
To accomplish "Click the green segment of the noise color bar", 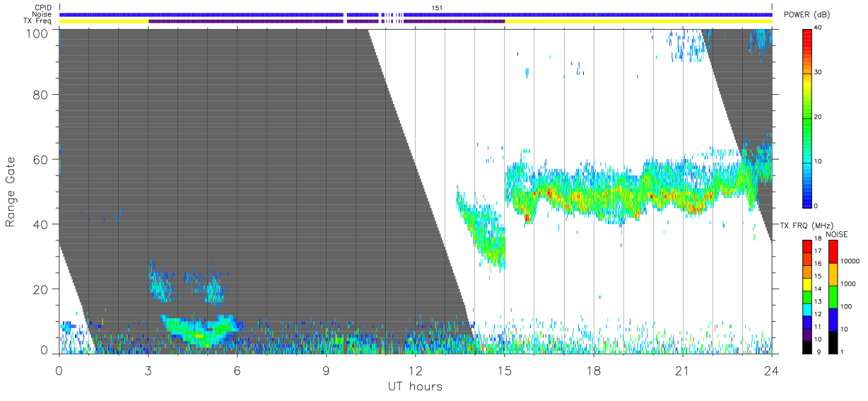I will pyautogui.click(x=833, y=296).
